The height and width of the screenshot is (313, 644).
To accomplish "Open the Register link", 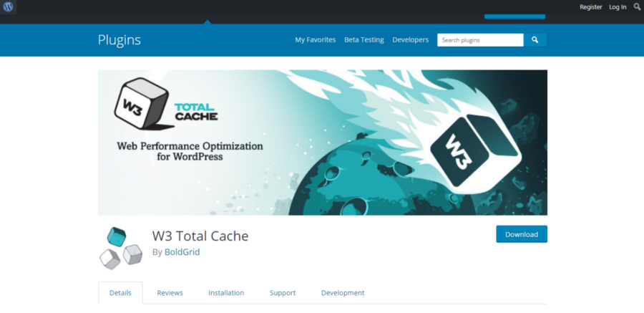I will point(590,7).
